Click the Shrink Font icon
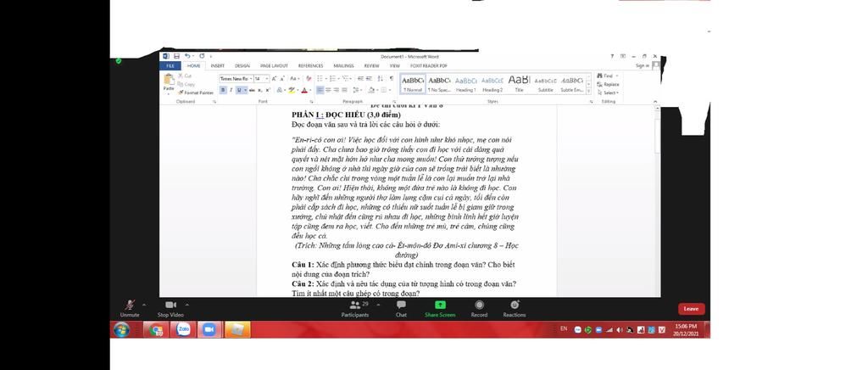 tap(282, 79)
